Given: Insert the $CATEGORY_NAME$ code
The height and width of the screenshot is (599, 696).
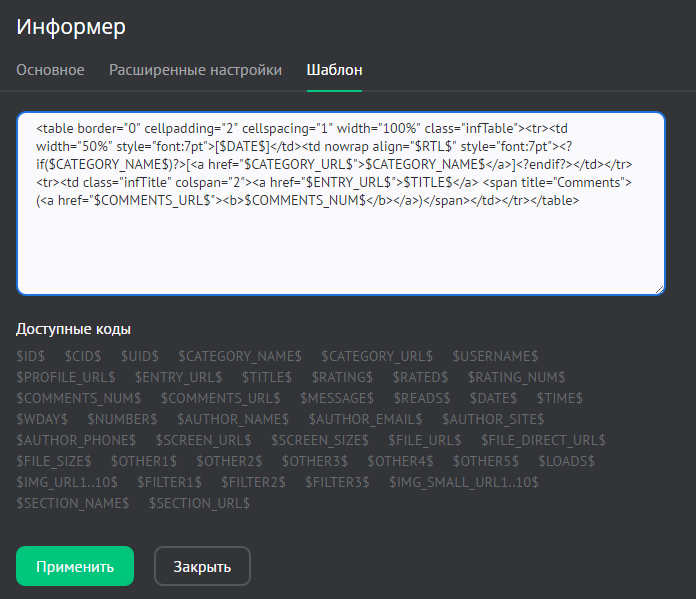Looking at the screenshot, I should coord(240,356).
